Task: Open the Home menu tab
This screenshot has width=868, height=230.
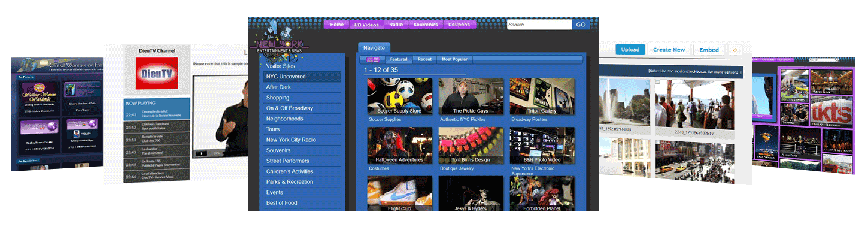Action: coord(336,25)
